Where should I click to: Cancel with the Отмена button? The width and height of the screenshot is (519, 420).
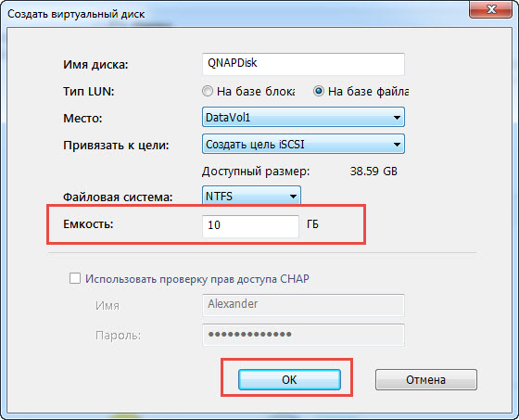426,379
